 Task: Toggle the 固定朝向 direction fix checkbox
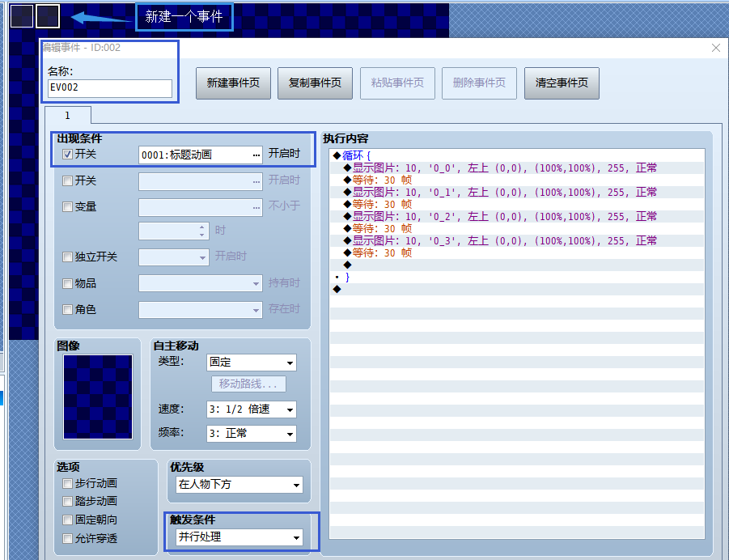point(67,520)
